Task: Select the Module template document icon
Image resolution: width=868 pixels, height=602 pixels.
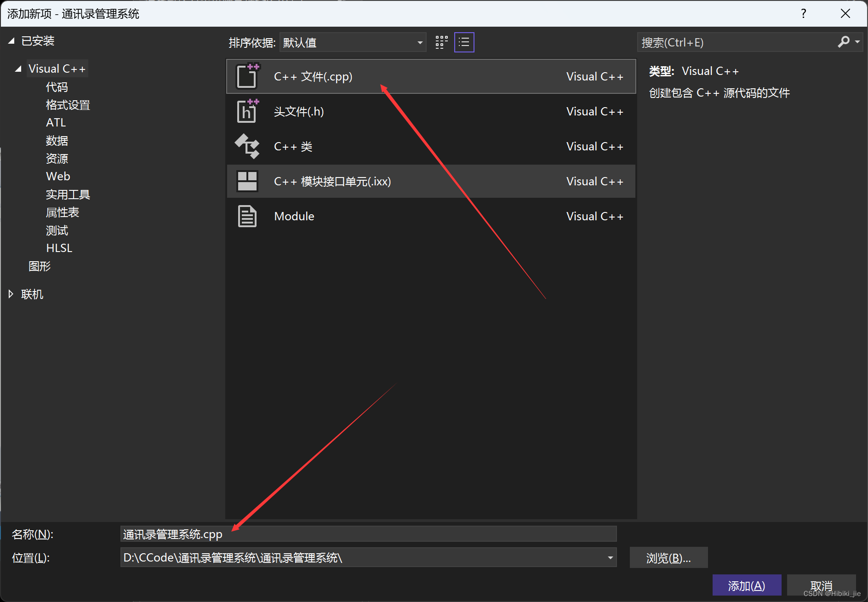Action: 247,216
